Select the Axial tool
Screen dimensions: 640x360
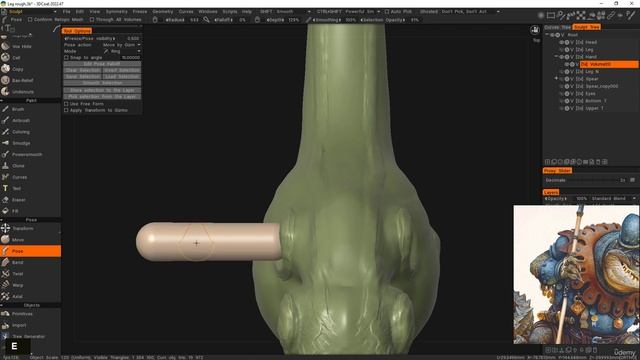pyautogui.click(x=18, y=297)
